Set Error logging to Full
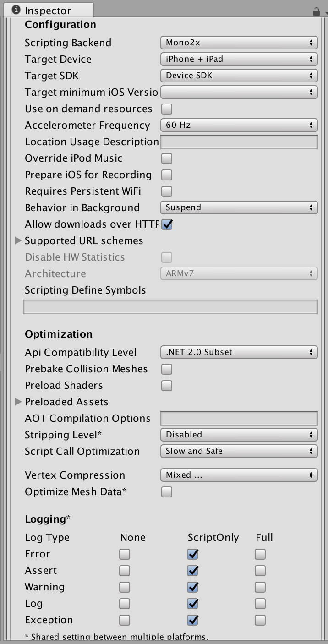 tap(260, 554)
